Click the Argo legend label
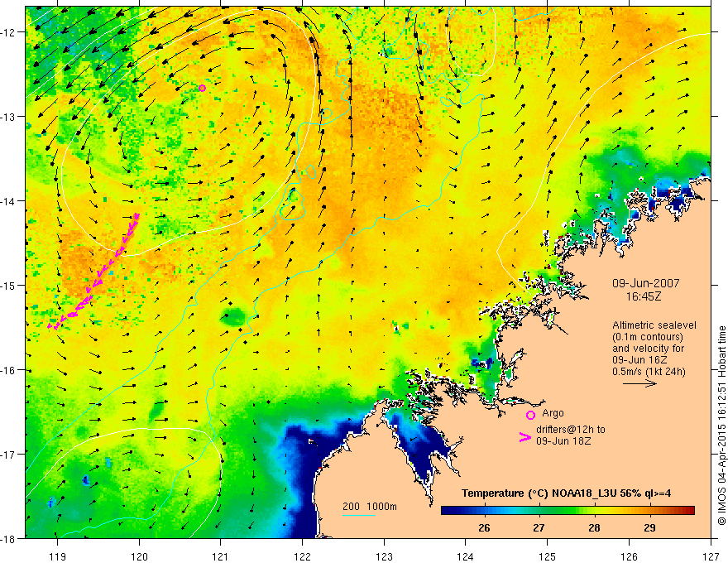The height and width of the screenshot is (563, 728). tap(553, 413)
